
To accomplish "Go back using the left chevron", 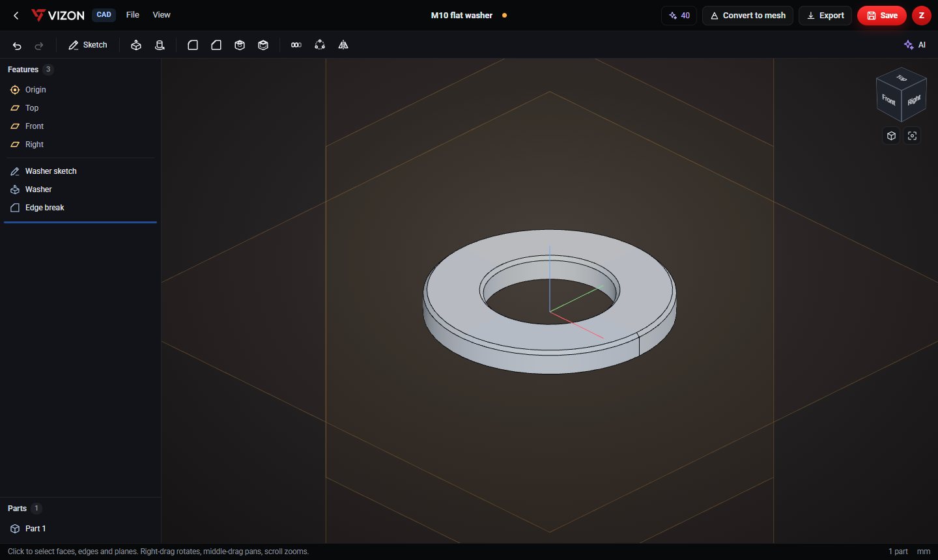I will click(x=16, y=15).
